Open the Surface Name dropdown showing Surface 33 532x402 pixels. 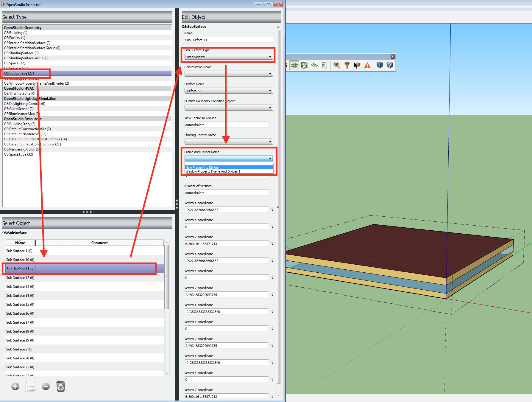click(228, 91)
